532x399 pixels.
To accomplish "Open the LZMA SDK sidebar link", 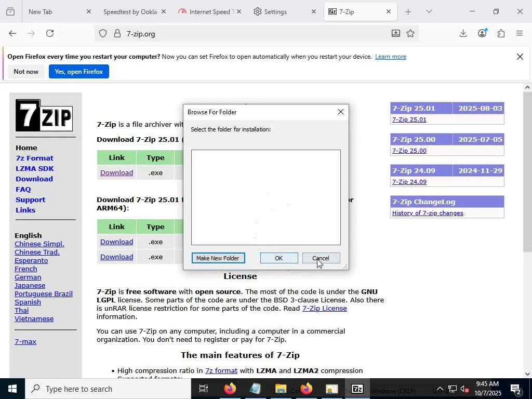I will point(35,169).
